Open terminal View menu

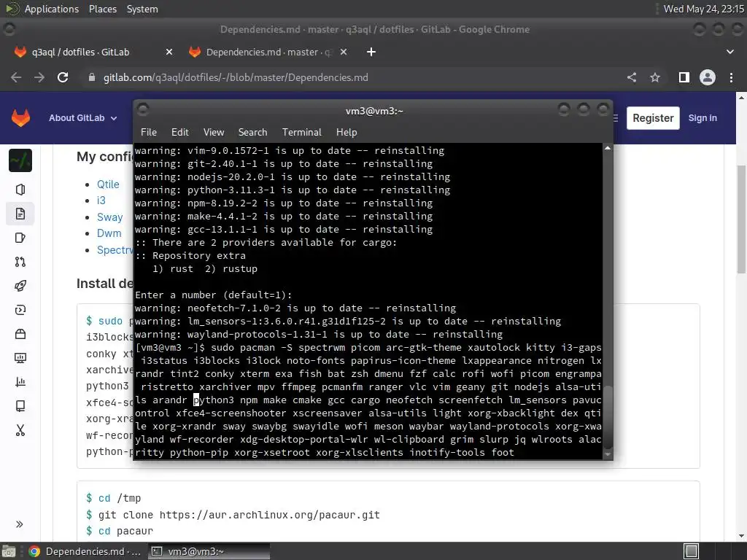tap(214, 133)
